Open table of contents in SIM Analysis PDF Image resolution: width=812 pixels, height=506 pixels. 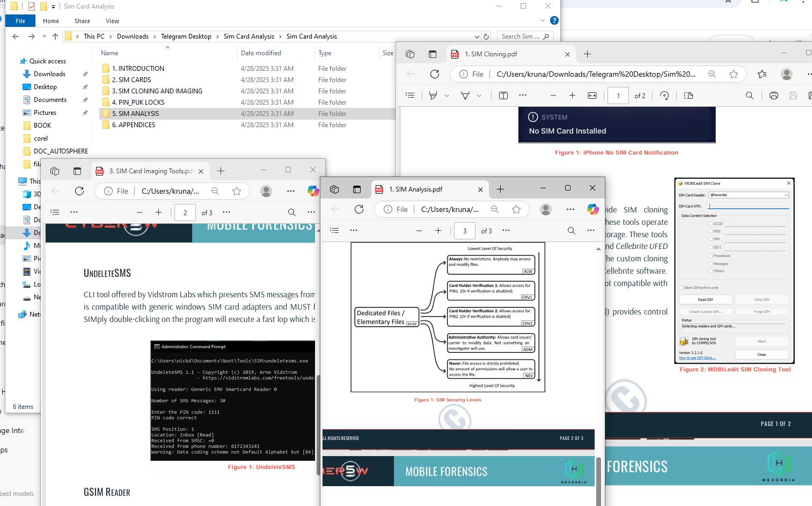click(x=334, y=230)
